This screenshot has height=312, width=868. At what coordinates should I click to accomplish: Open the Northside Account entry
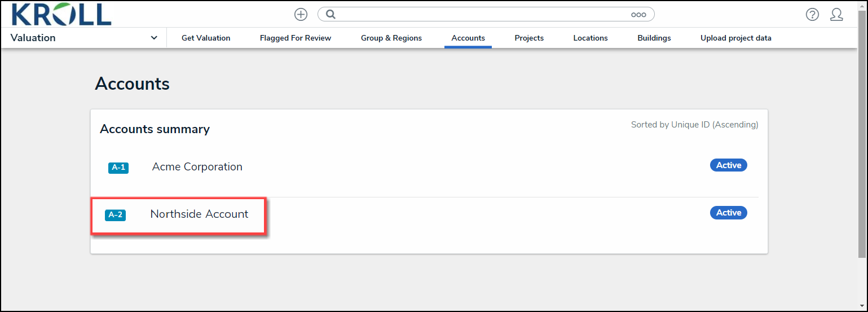pos(199,214)
